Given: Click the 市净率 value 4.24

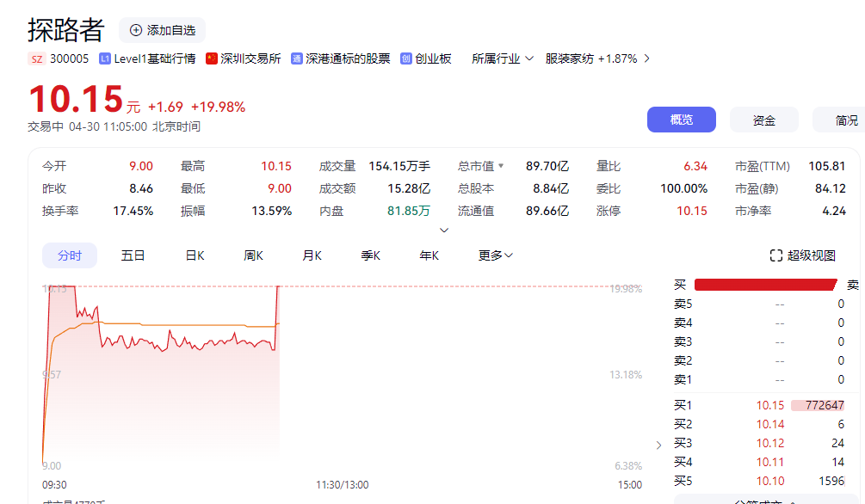Looking at the screenshot, I should pyautogui.click(x=833, y=211).
